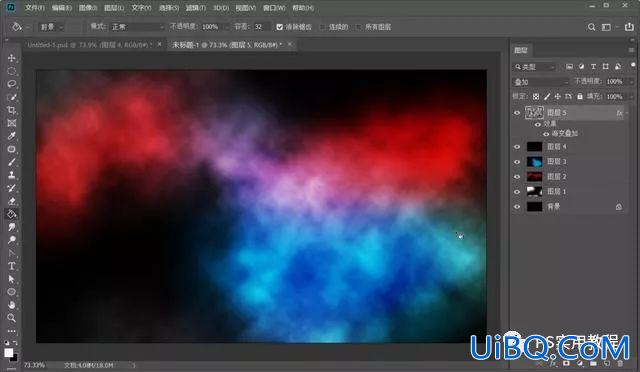Select the Zoom tool
The height and width of the screenshot is (372, 640).
(11, 318)
